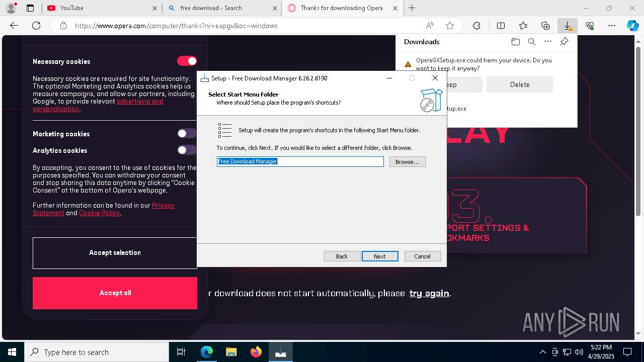Open Browser essentials heart icon

click(x=590, y=26)
